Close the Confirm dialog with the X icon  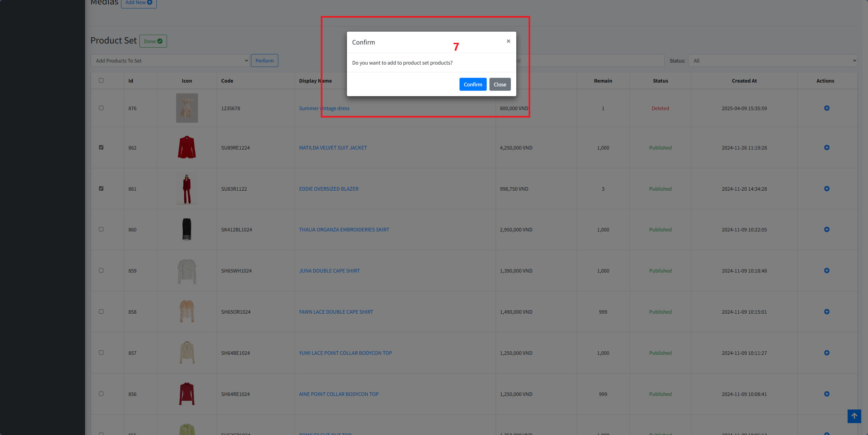(x=508, y=41)
